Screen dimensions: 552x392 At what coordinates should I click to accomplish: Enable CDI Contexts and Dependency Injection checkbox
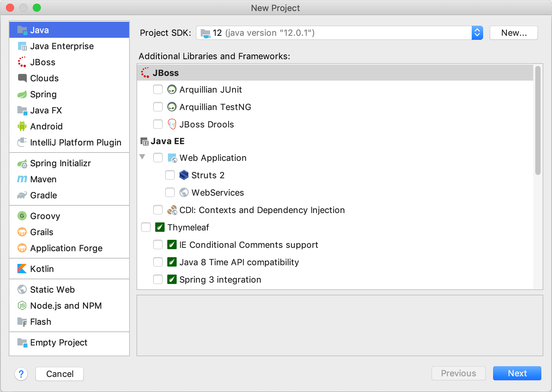158,210
